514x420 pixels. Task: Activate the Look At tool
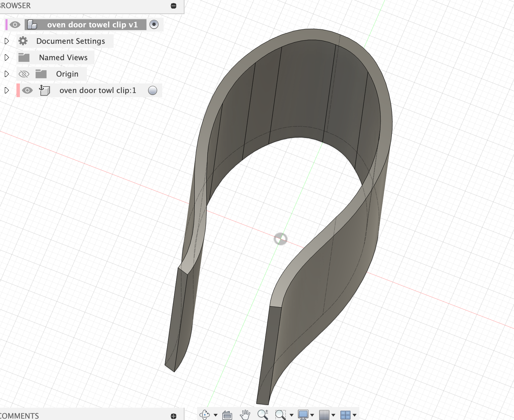click(227, 415)
